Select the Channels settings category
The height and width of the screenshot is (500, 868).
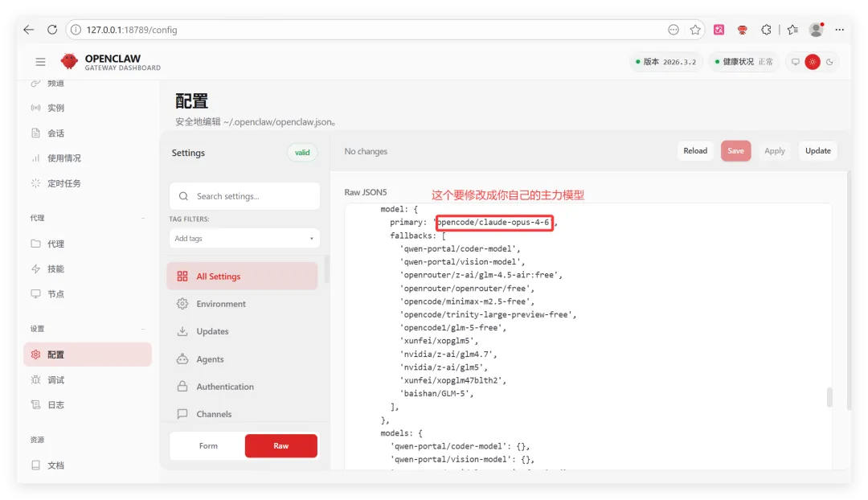click(x=243, y=414)
